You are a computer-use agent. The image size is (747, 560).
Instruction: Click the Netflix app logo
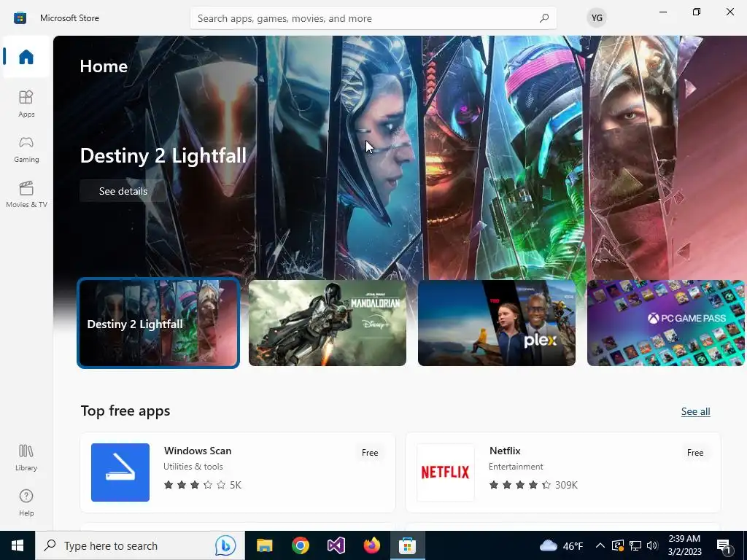(x=446, y=472)
